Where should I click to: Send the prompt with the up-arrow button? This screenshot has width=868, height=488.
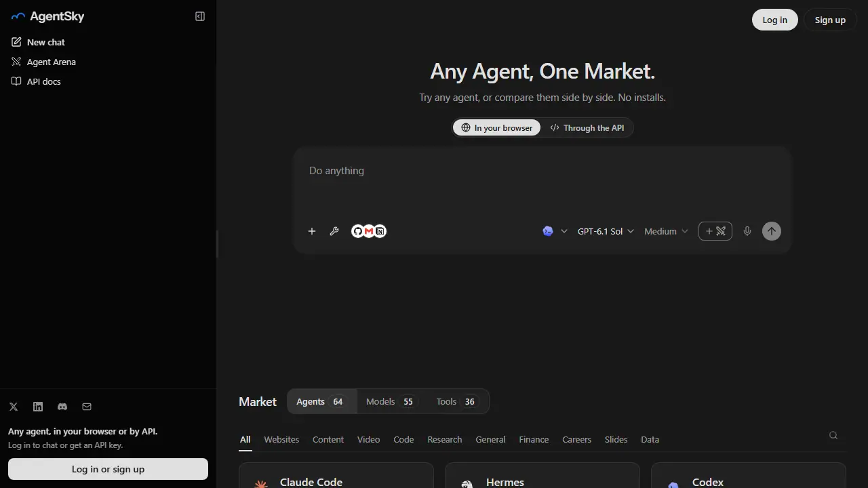(772, 231)
